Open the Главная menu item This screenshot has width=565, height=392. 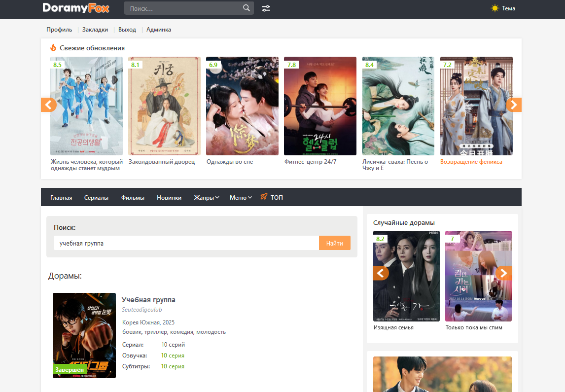(x=61, y=197)
